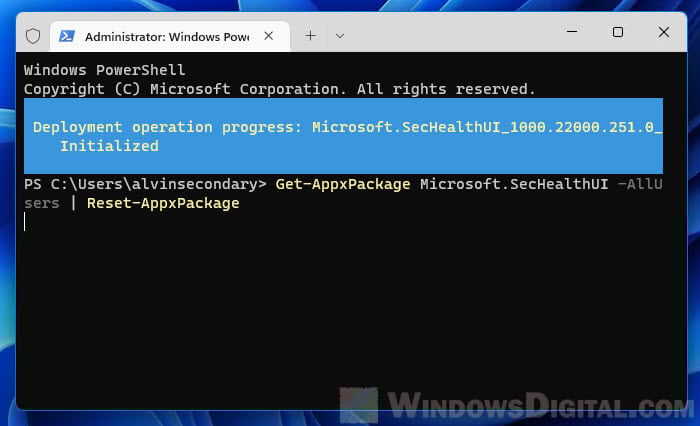Select the Administrator: Windows PowerShell tab
The width and height of the screenshot is (700, 426).
coord(170,36)
